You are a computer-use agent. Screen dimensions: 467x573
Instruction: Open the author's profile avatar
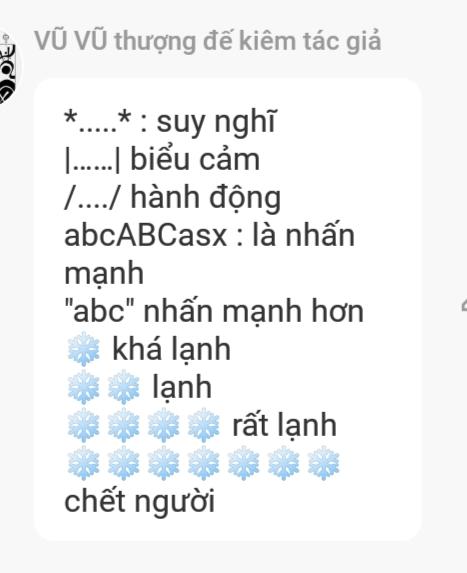[x=8, y=69]
